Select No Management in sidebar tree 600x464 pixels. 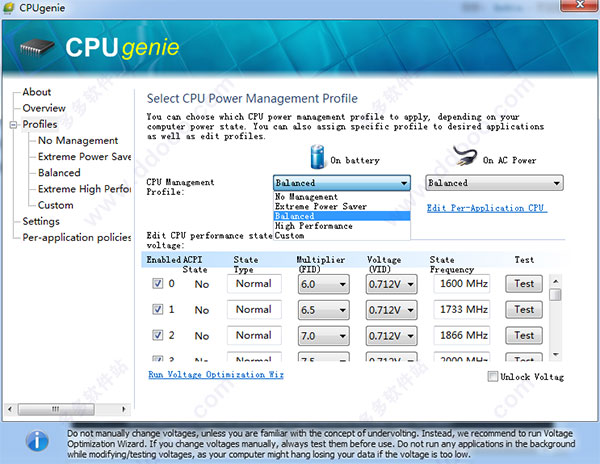[x=78, y=140]
